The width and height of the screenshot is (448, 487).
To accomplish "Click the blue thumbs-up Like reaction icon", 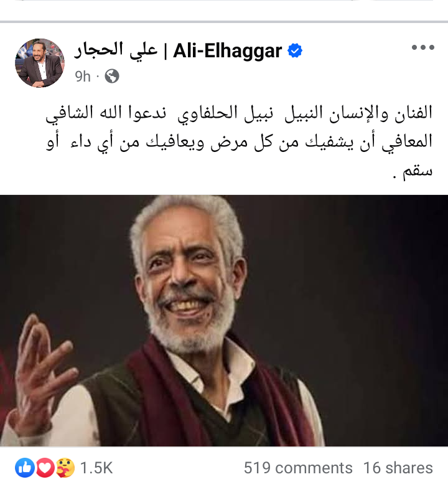I will (x=25, y=468).
